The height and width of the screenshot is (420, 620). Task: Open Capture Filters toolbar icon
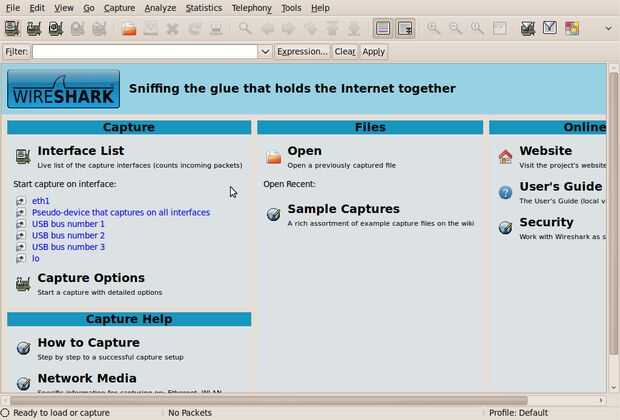click(528, 28)
